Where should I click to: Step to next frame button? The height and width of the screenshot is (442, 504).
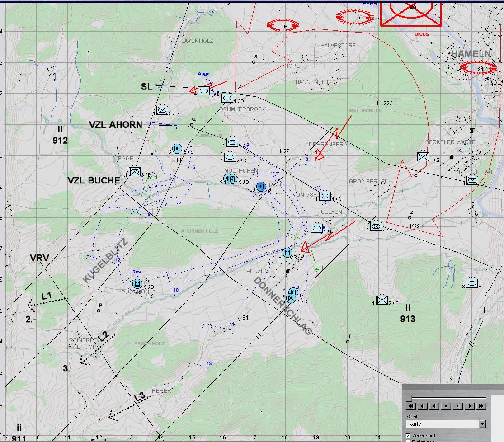pos(458,406)
